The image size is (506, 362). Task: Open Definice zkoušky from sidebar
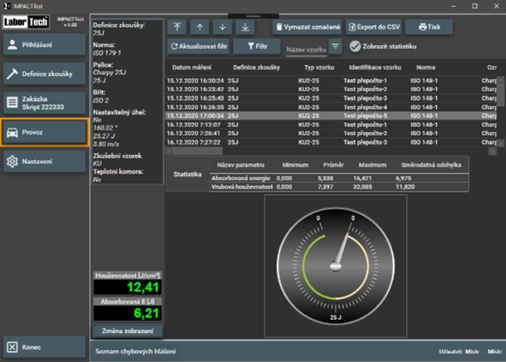click(x=44, y=74)
